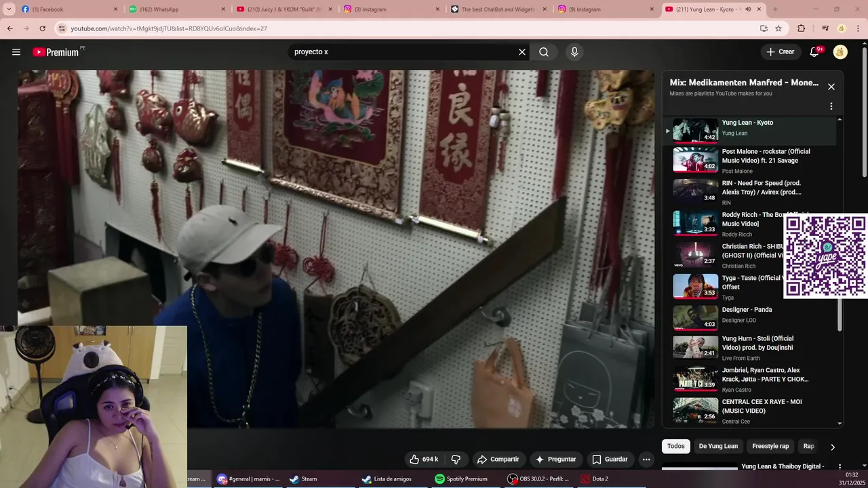Open options for Yung Lean & Thaiboy Digital video
Image resolution: width=868 pixels, height=488 pixels.
(x=840, y=467)
